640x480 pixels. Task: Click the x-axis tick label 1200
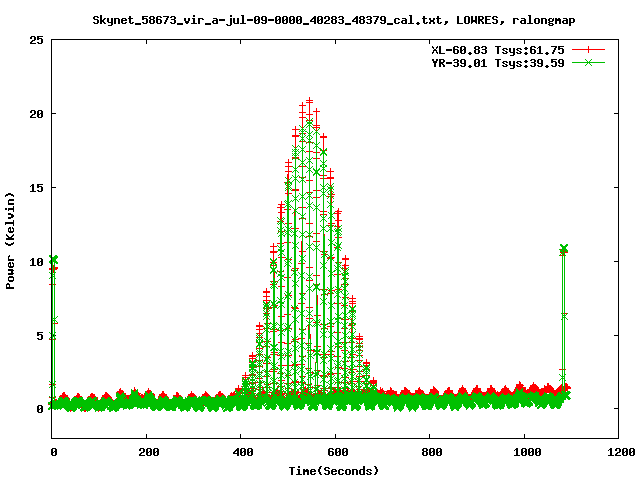621,452
